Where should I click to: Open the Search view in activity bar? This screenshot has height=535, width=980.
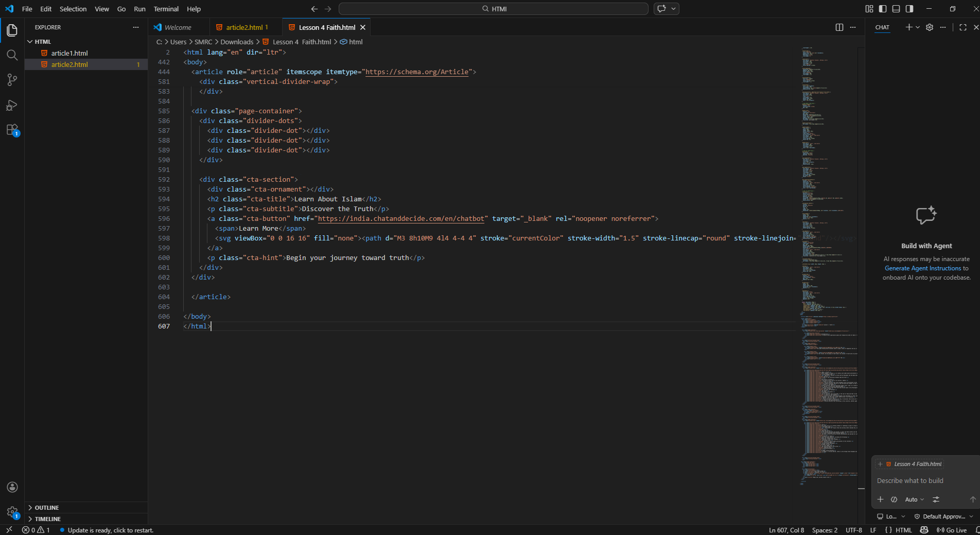click(x=12, y=55)
